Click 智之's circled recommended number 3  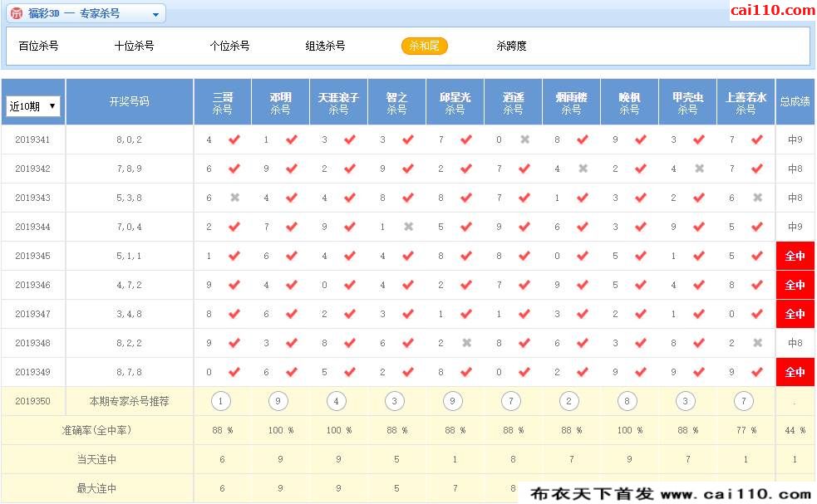tap(395, 401)
